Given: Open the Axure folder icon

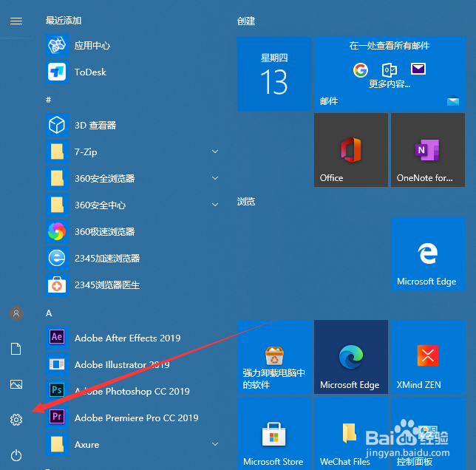Looking at the screenshot, I should pyautogui.click(x=57, y=445).
